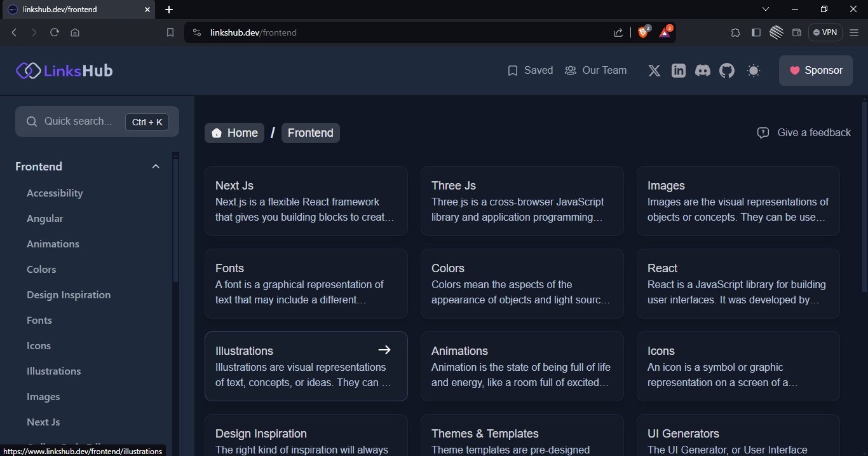
Task: Open the Discord server icon
Action: tap(703, 71)
